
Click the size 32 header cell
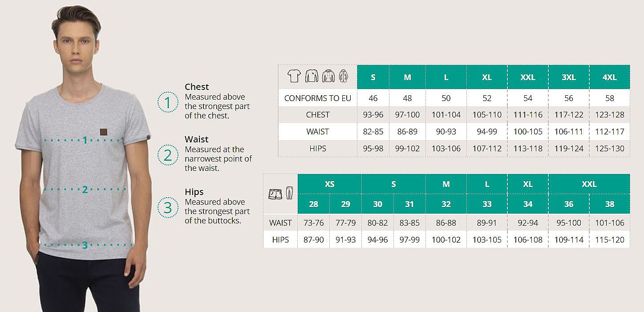click(x=446, y=204)
